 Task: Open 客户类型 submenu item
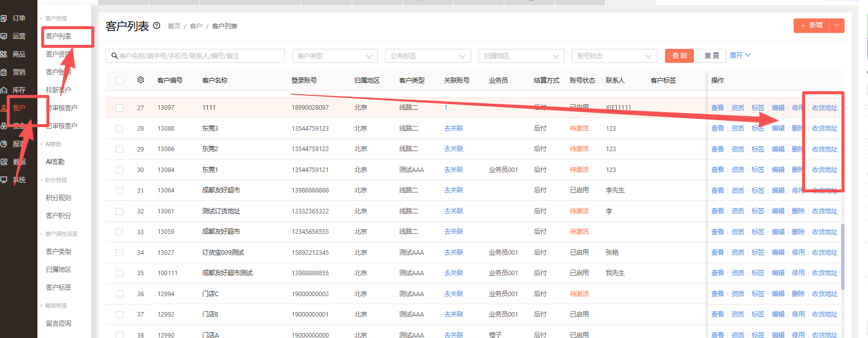(58, 252)
